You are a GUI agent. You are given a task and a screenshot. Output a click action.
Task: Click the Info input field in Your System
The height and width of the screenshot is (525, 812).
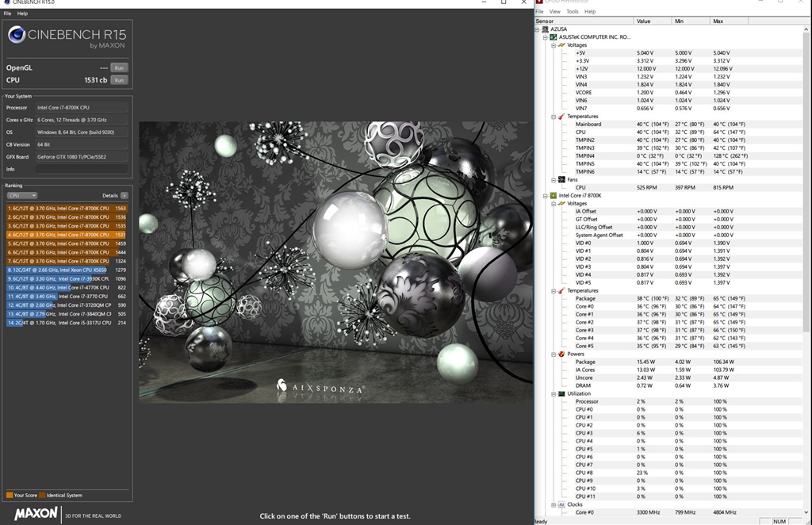(x=82, y=169)
